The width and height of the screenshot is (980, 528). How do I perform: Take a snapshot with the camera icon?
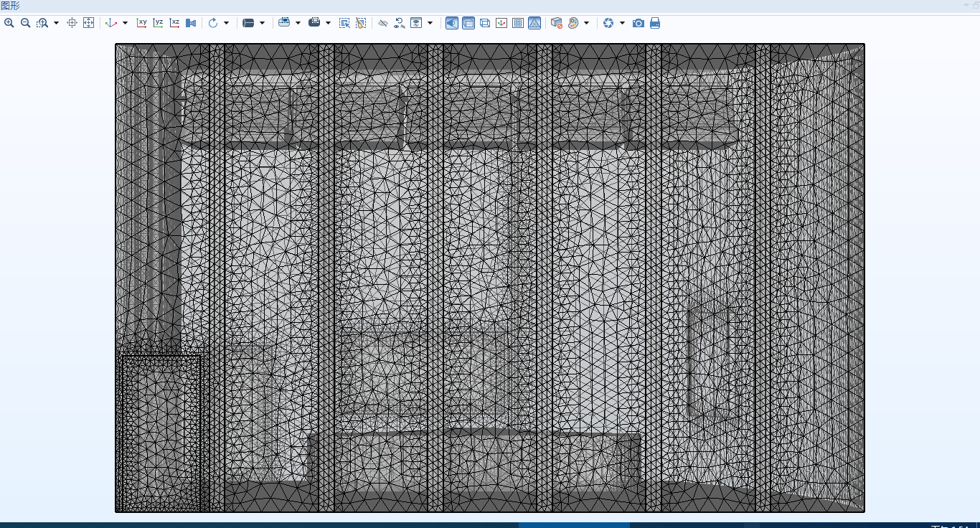pyautogui.click(x=639, y=23)
